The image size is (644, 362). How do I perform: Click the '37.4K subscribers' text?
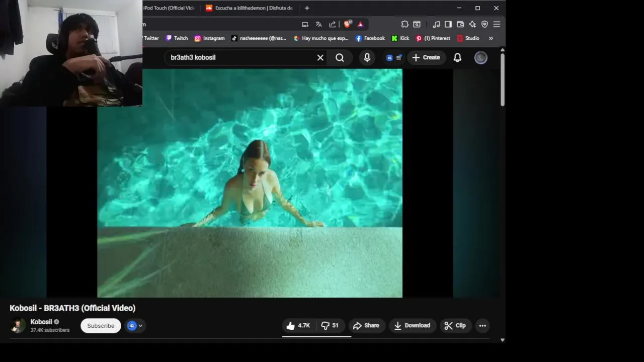(50, 330)
